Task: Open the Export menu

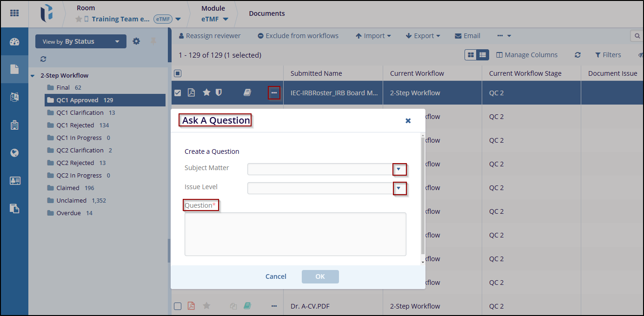Action: (423, 36)
